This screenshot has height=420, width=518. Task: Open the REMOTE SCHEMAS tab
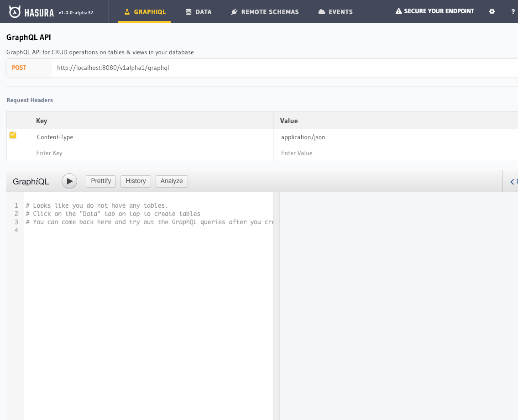click(x=265, y=12)
